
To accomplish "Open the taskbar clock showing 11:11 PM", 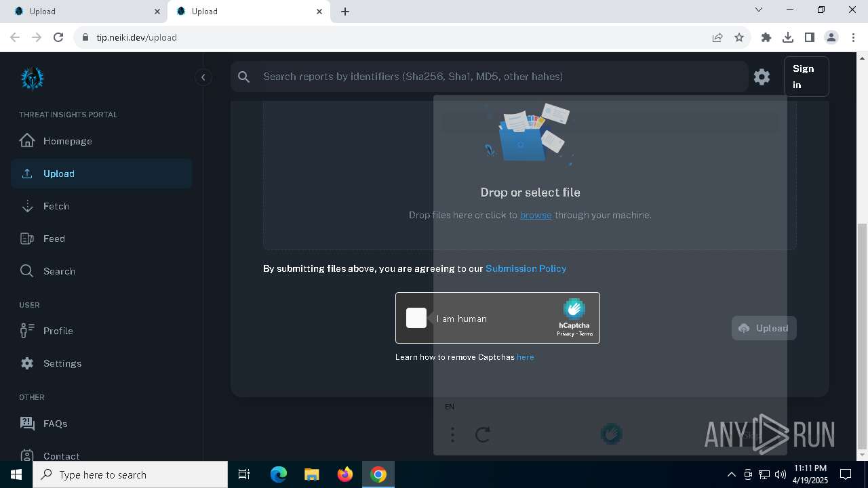I will 810,474.
